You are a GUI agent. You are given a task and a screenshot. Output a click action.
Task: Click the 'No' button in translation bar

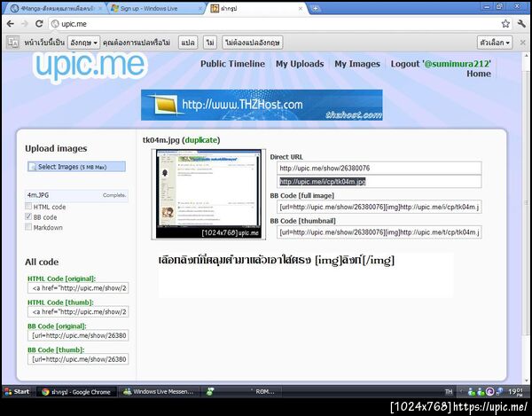pos(210,43)
